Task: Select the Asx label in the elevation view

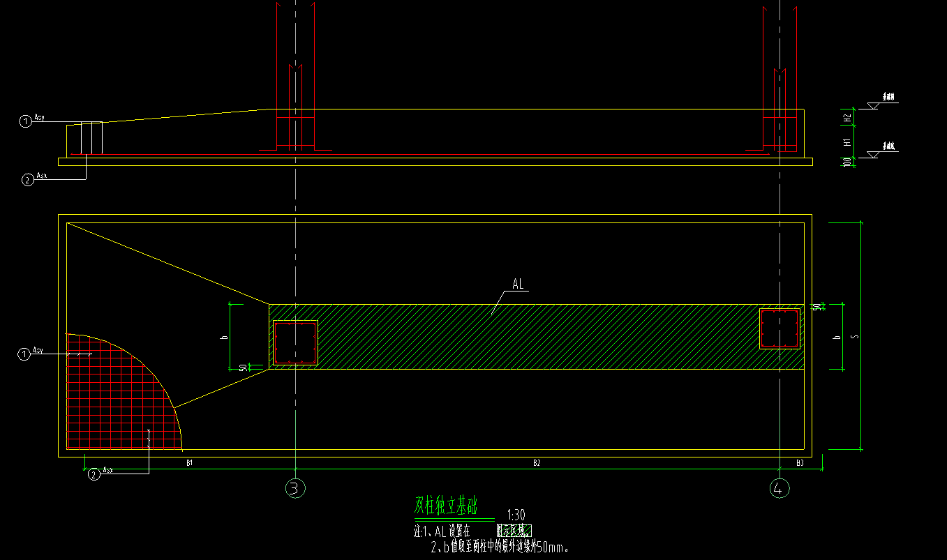Action: pyautogui.click(x=41, y=176)
